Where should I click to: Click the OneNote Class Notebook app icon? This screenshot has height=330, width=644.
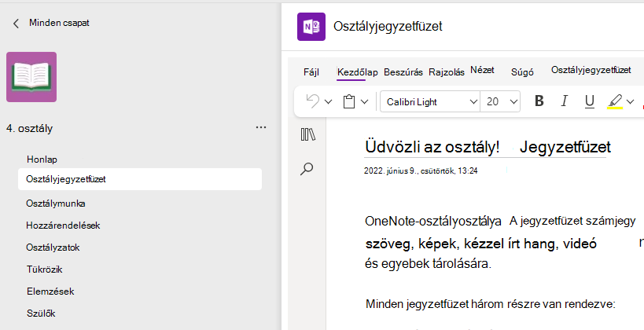[311, 27]
